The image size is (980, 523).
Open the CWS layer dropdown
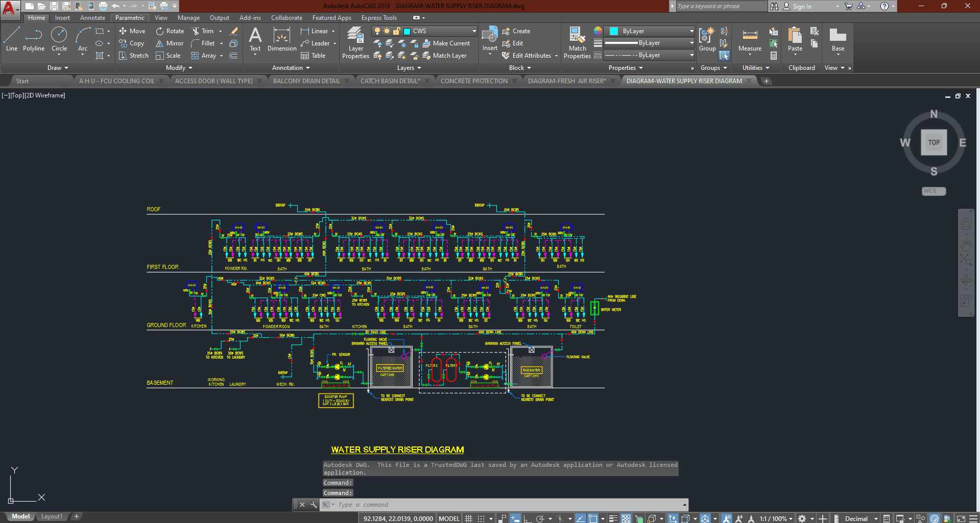tap(474, 31)
